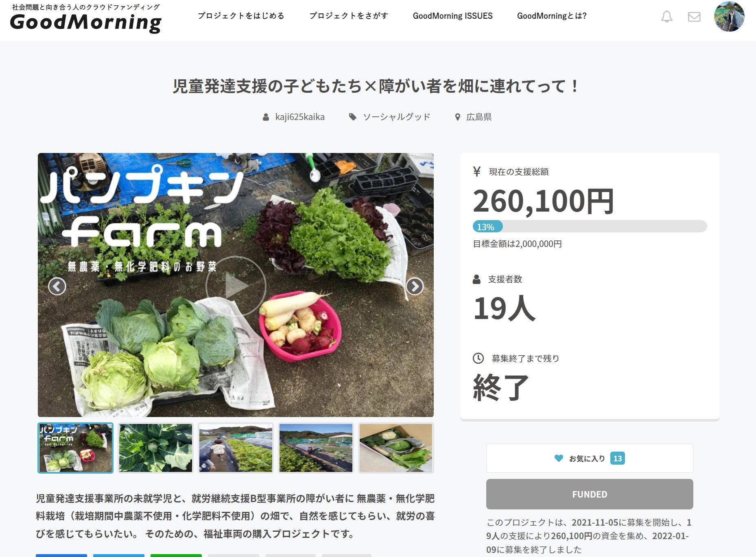Play the Pumpkin Farm video
This screenshot has width=756, height=557.
pyautogui.click(x=236, y=286)
